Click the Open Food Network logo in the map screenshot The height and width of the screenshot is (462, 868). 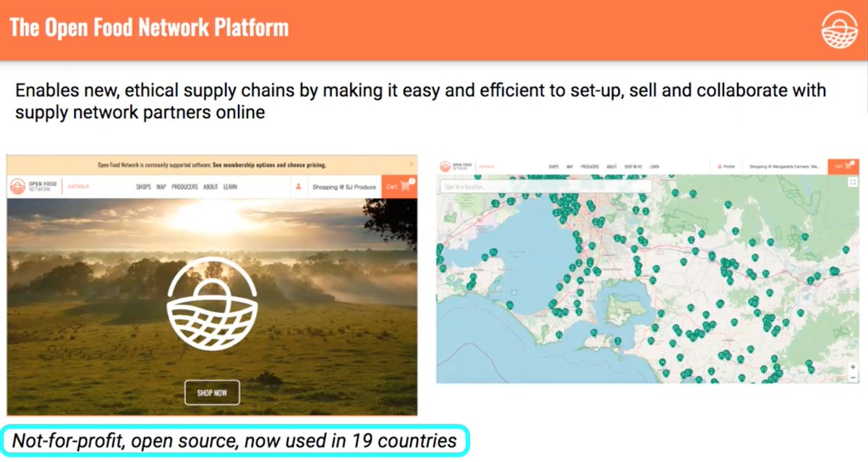pos(456,166)
